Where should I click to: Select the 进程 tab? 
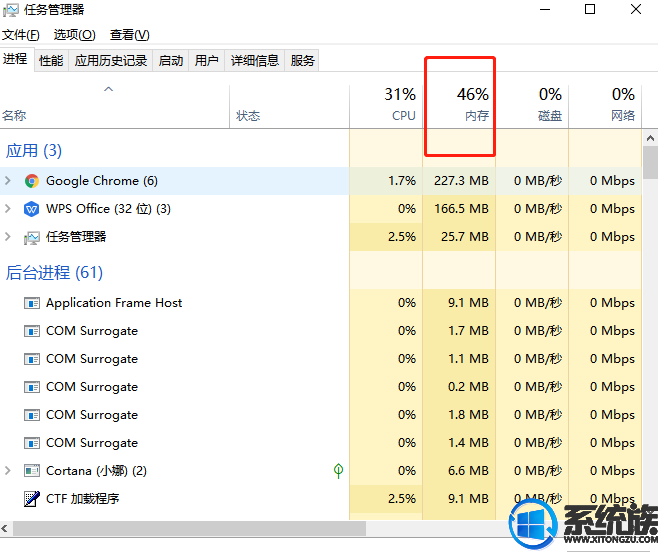point(15,59)
